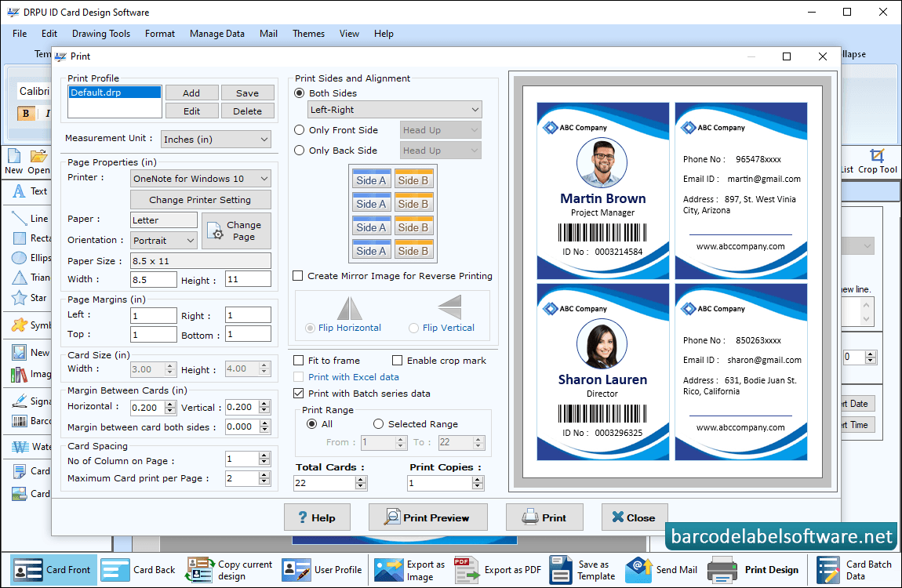Open the Left-Right alignment dropdown
The height and width of the screenshot is (588, 902).
pos(395,109)
